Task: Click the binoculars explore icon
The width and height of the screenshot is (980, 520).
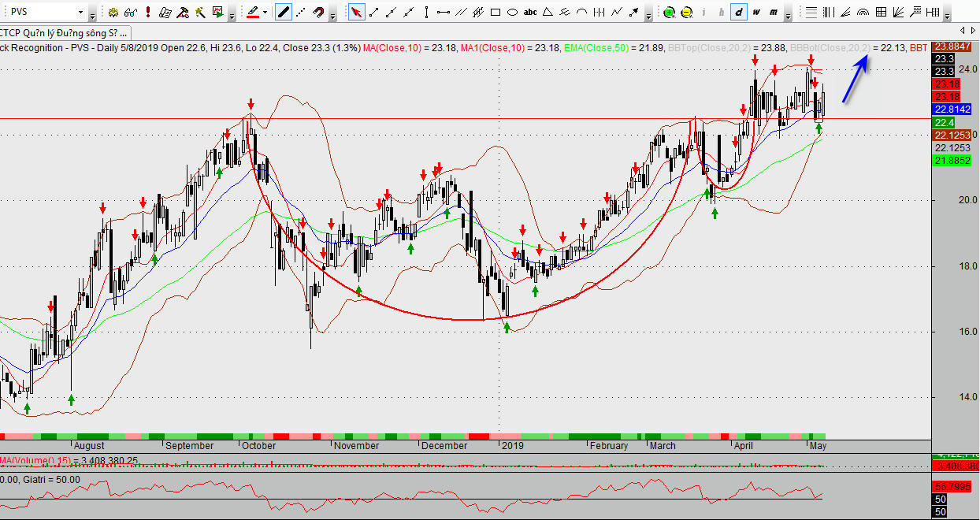Action: [x=131, y=12]
